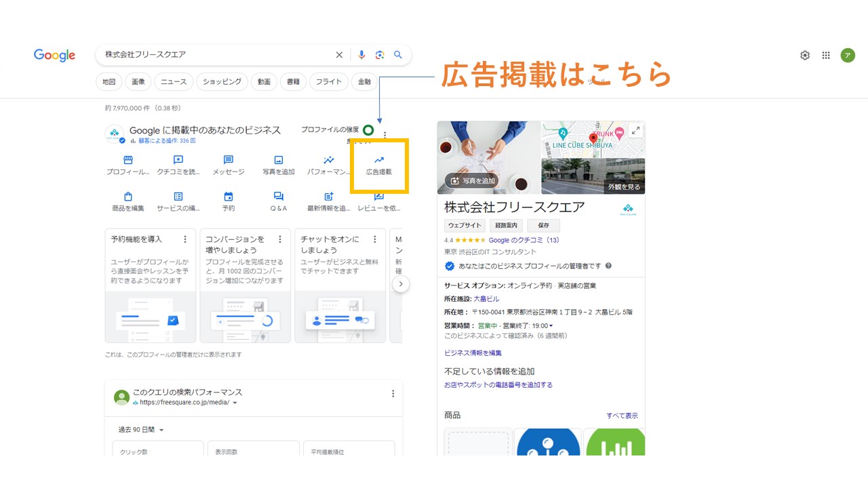
Task: Select the 画像 search filter
Action: 138,82
